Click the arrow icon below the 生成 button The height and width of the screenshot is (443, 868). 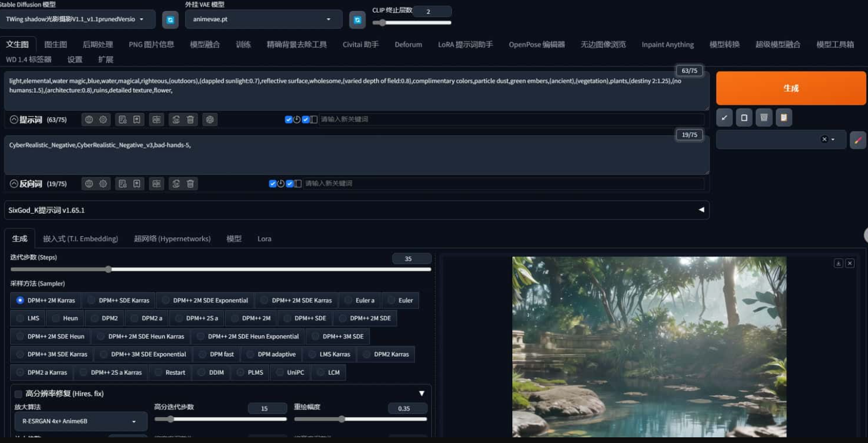coord(724,118)
